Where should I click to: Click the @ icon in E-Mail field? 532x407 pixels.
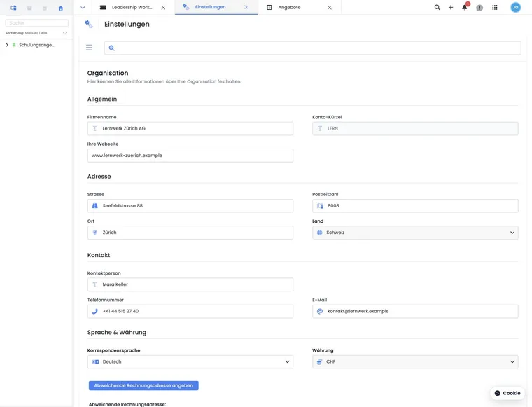click(x=320, y=311)
